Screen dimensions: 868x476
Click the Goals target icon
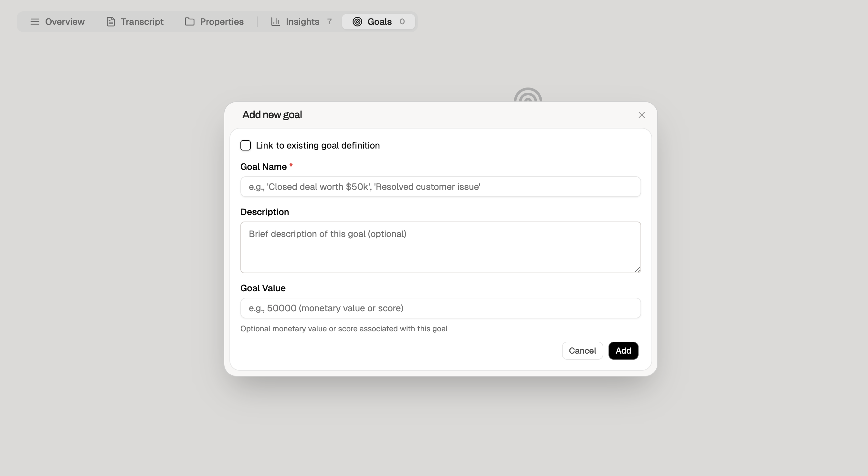357,22
